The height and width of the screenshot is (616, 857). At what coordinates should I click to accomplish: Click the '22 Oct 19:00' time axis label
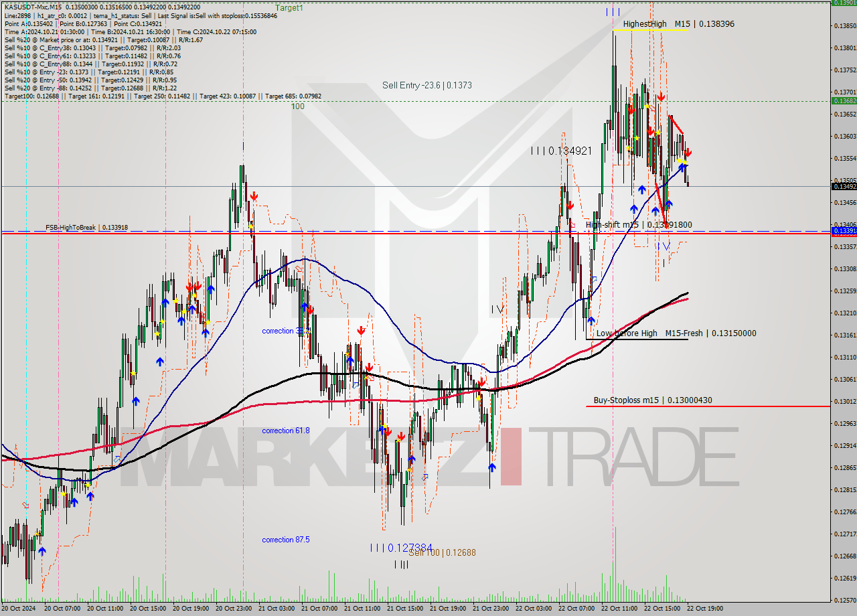(x=704, y=609)
